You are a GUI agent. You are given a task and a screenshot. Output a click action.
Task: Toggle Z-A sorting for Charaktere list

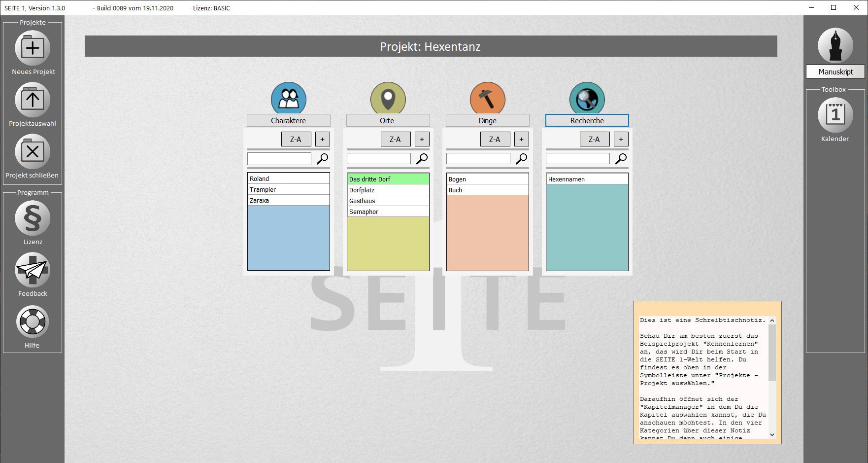tap(296, 140)
